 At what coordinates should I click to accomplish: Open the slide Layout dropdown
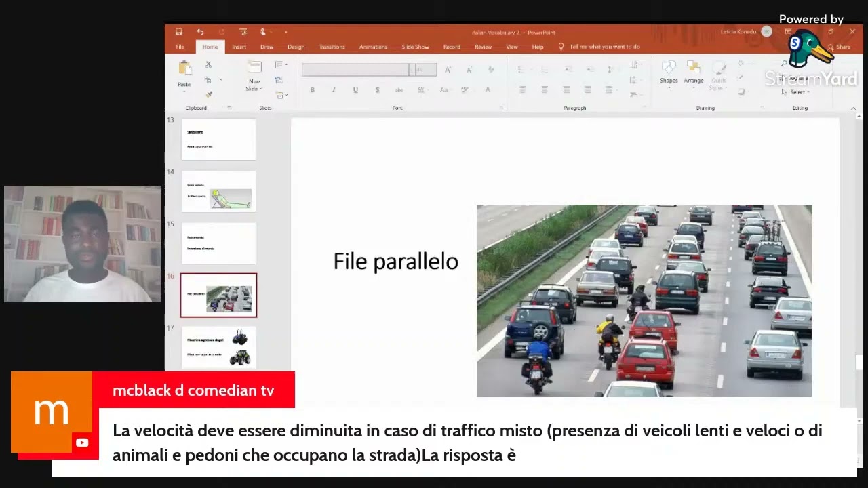point(279,65)
